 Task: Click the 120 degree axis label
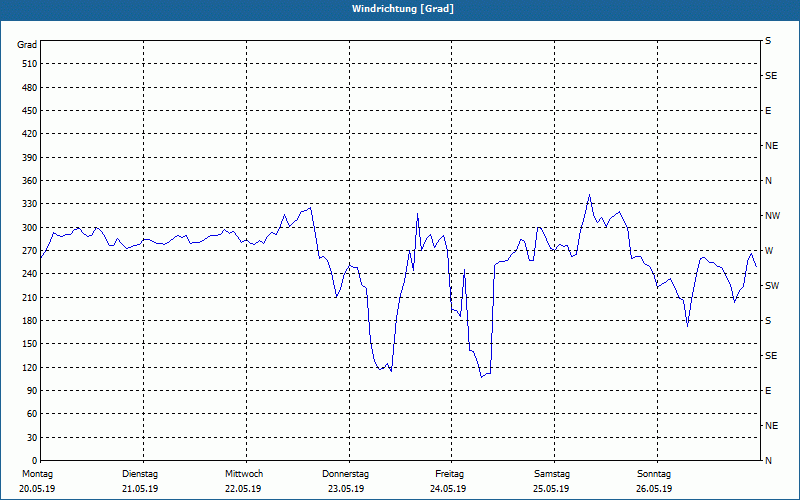(x=30, y=367)
